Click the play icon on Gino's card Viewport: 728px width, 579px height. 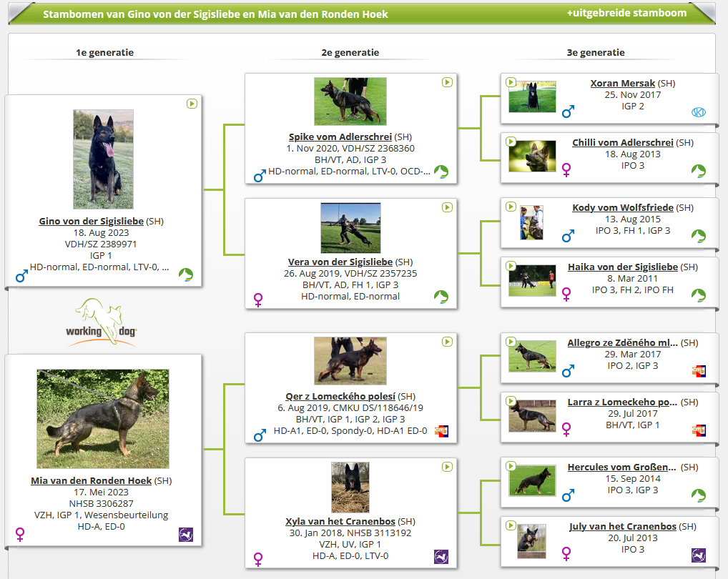coord(192,104)
